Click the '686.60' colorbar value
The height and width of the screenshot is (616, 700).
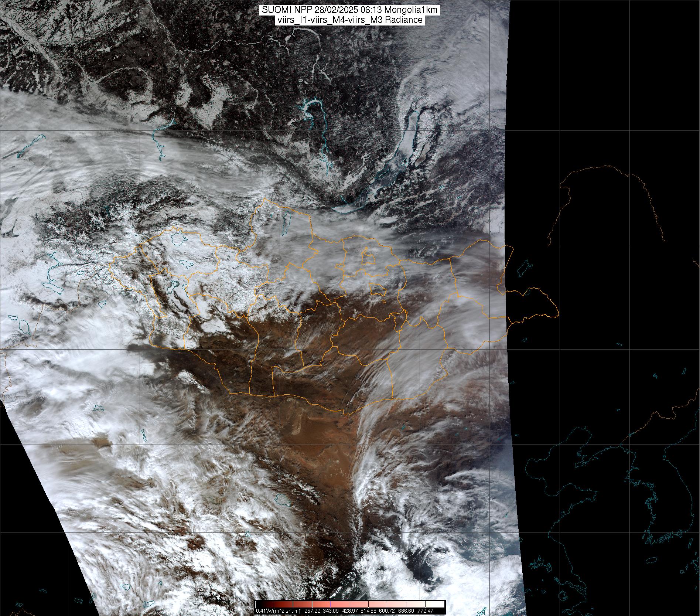(x=406, y=611)
